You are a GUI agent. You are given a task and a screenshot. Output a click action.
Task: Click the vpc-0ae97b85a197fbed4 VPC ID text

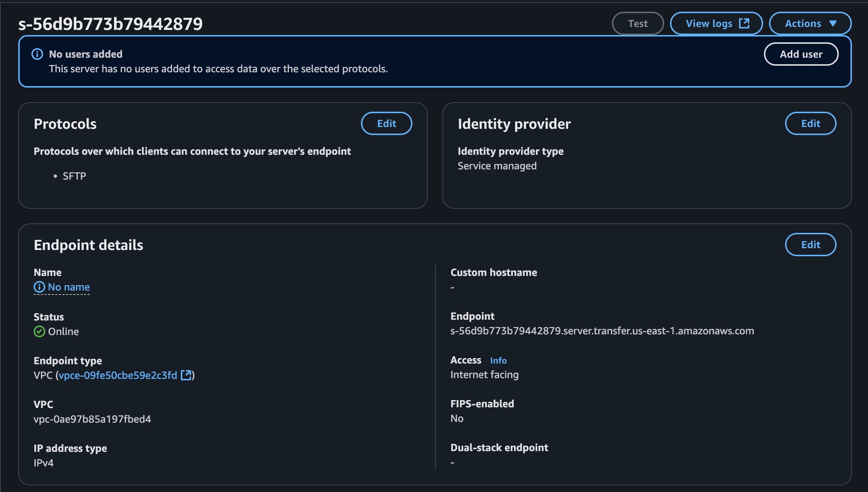point(92,419)
